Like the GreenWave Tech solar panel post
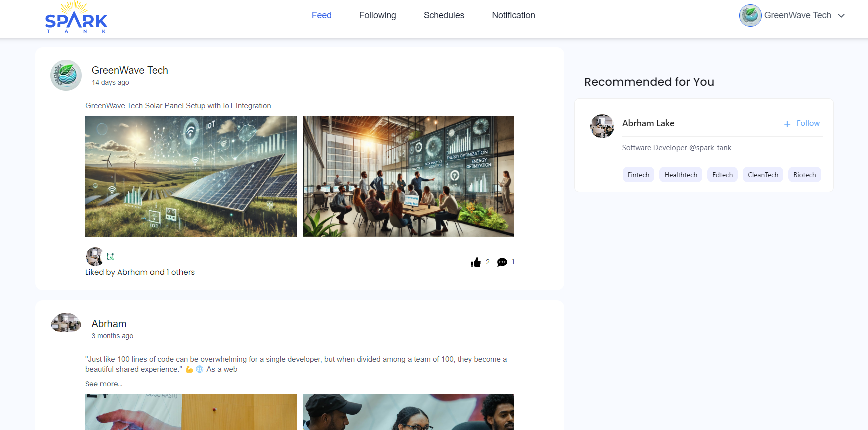Screen dimensions: 868x430 475,262
